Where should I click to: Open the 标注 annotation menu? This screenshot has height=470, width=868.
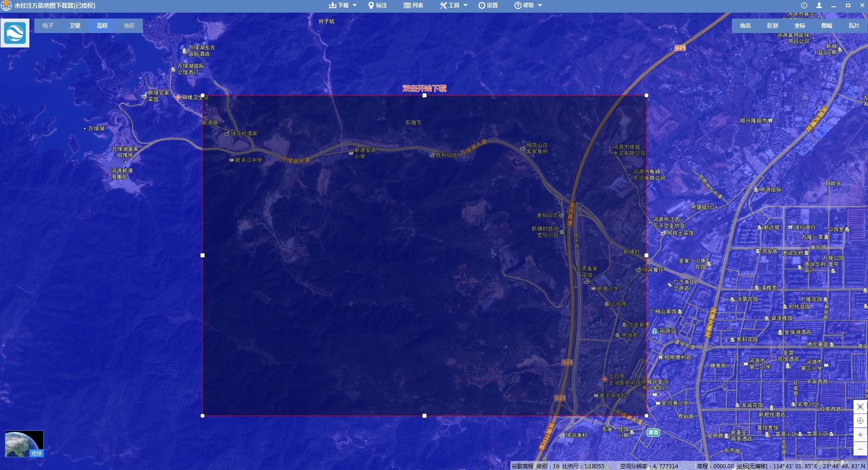tap(377, 5)
